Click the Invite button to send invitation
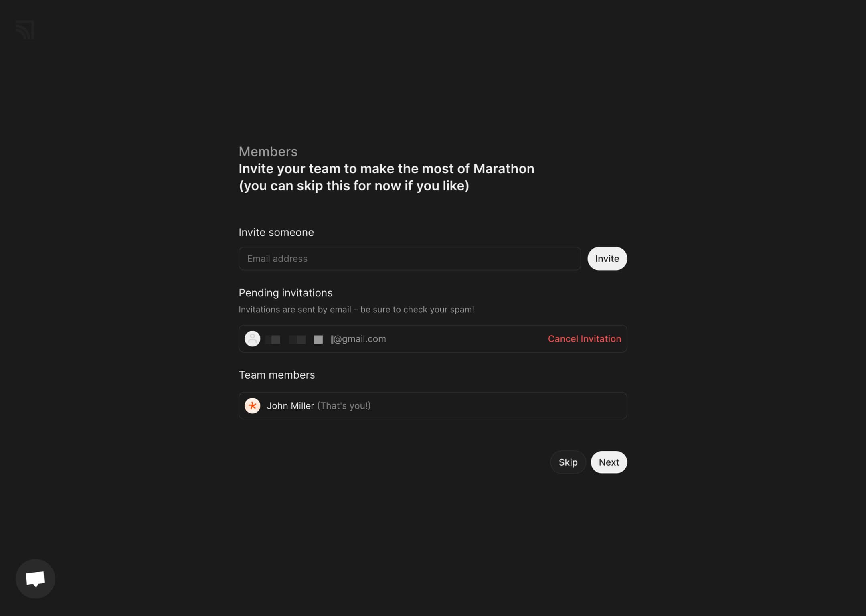Screen dimensions: 866x616 (x=607, y=259)
